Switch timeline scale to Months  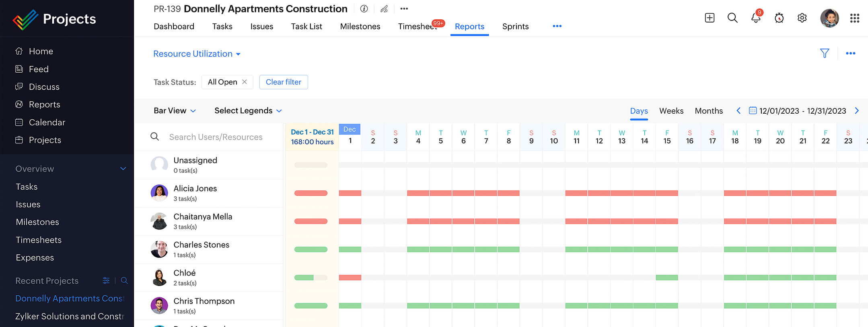pos(708,111)
